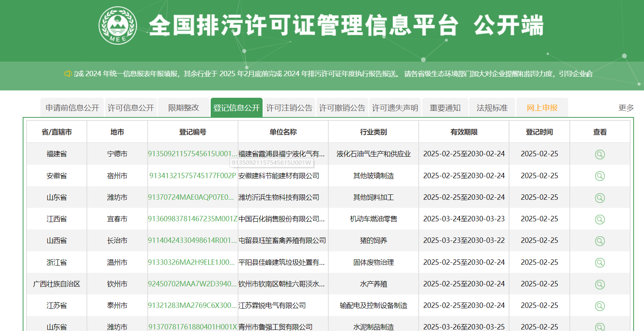Click the 更多 link

pos(626,108)
